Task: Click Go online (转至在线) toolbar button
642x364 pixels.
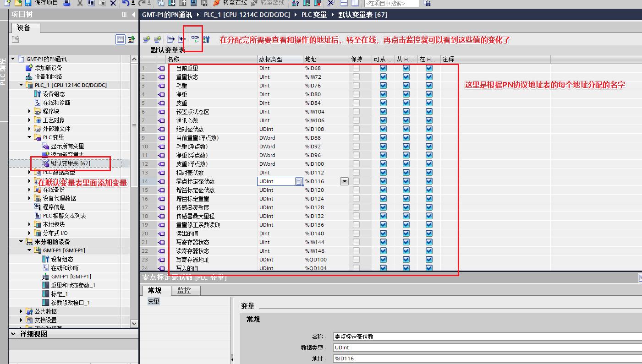Action: (x=230, y=3)
